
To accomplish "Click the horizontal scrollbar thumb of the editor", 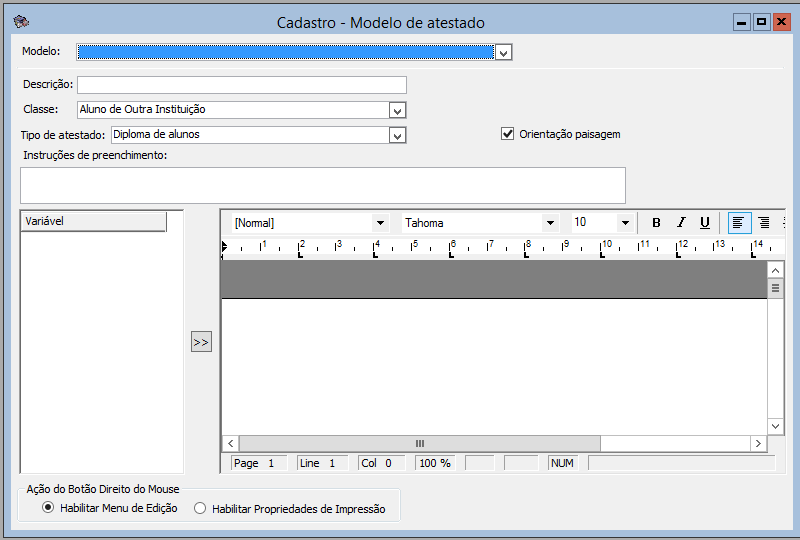I will click(x=420, y=443).
